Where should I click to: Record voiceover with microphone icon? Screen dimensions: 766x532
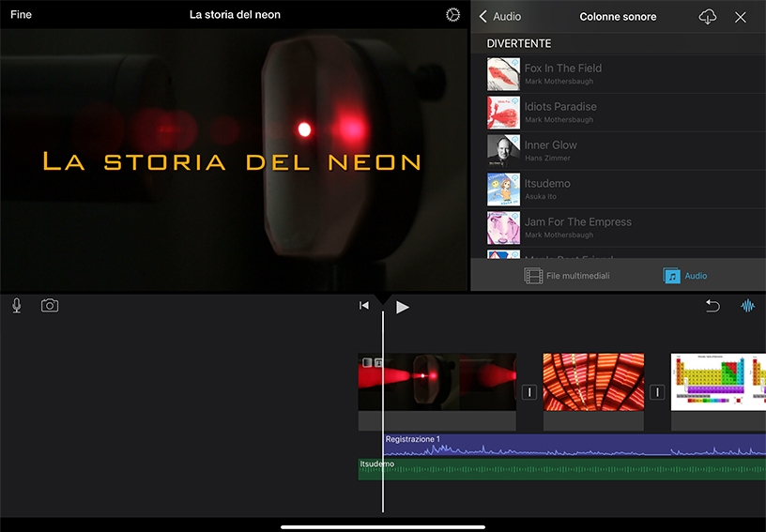click(17, 306)
